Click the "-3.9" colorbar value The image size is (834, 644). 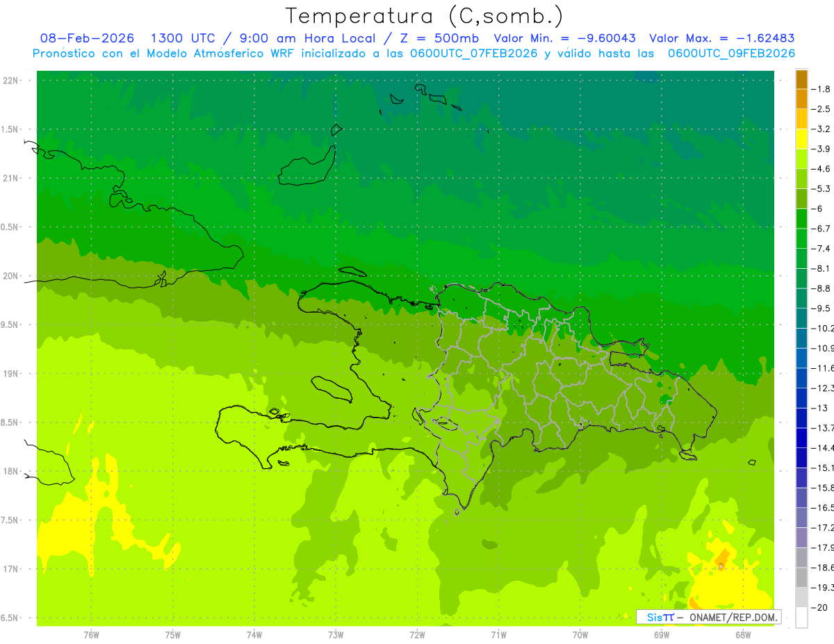click(821, 149)
